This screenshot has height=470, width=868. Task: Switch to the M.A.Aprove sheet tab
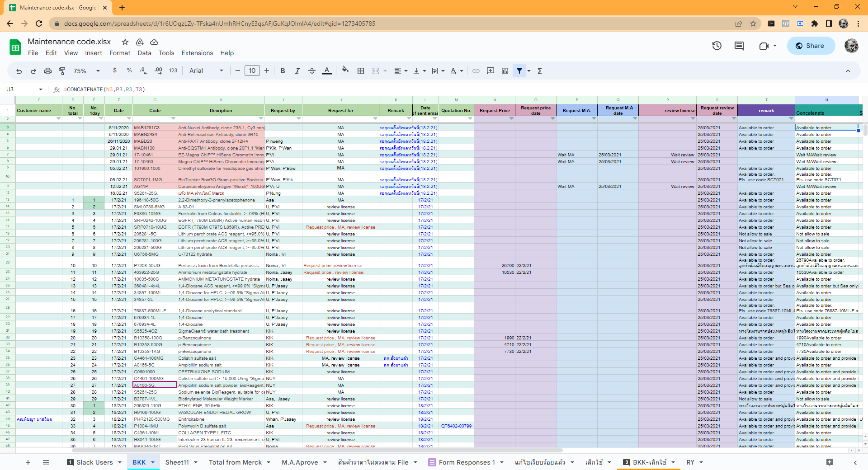(300, 462)
